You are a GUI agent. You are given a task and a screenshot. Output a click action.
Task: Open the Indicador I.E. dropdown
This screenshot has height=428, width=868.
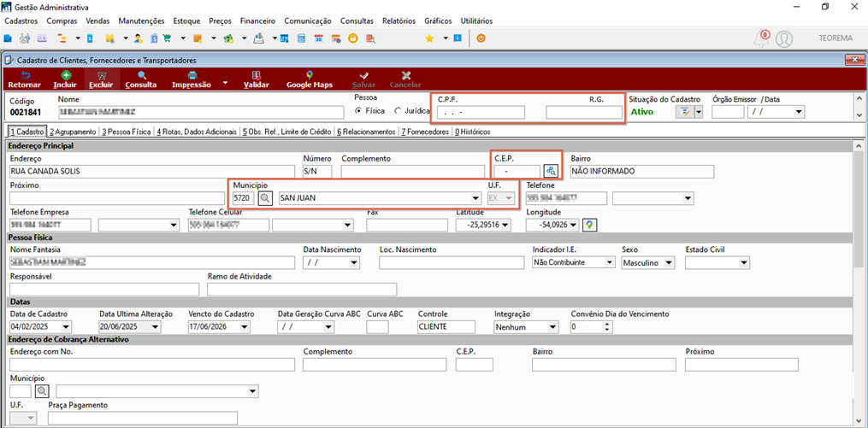[x=610, y=262]
